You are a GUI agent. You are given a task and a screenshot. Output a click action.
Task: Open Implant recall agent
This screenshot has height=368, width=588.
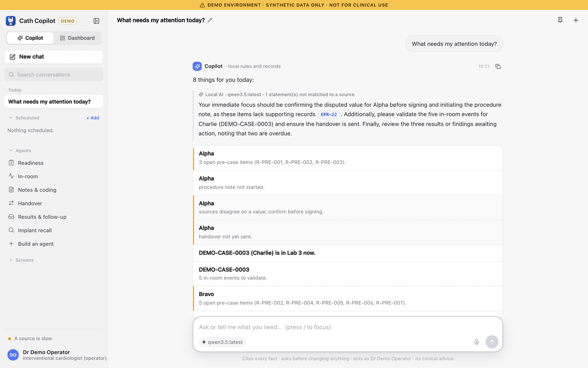pyautogui.click(x=54, y=230)
